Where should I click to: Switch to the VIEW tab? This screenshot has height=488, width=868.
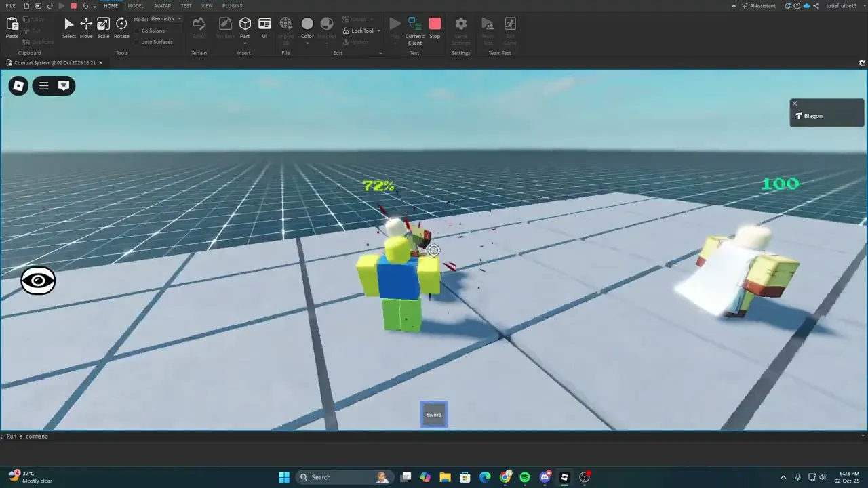coord(207,6)
